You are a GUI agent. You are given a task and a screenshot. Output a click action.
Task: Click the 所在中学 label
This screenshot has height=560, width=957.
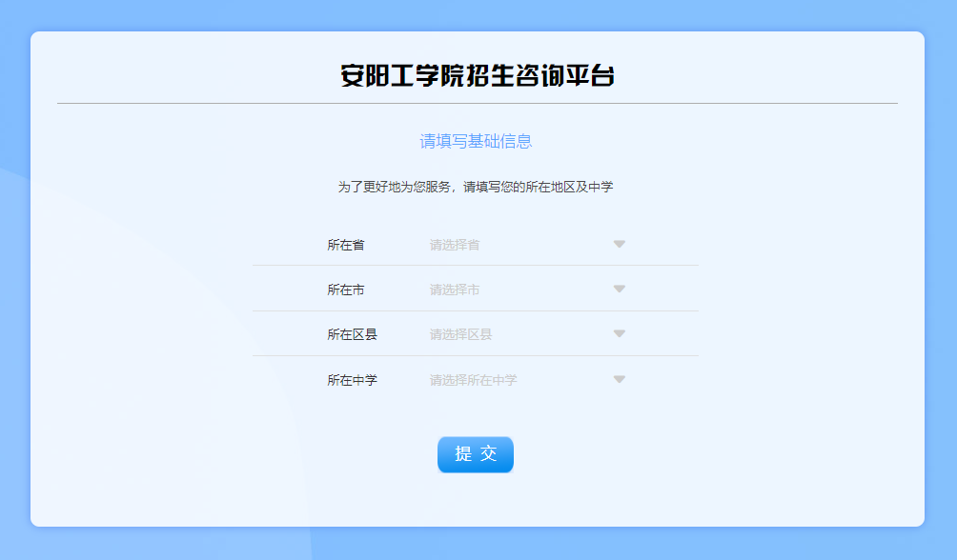click(x=352, y=380)
